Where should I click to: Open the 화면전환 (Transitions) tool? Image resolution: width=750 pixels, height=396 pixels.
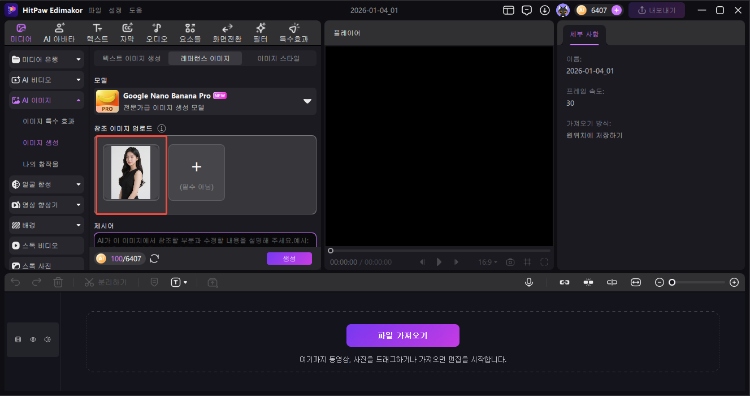click(227, 33)
